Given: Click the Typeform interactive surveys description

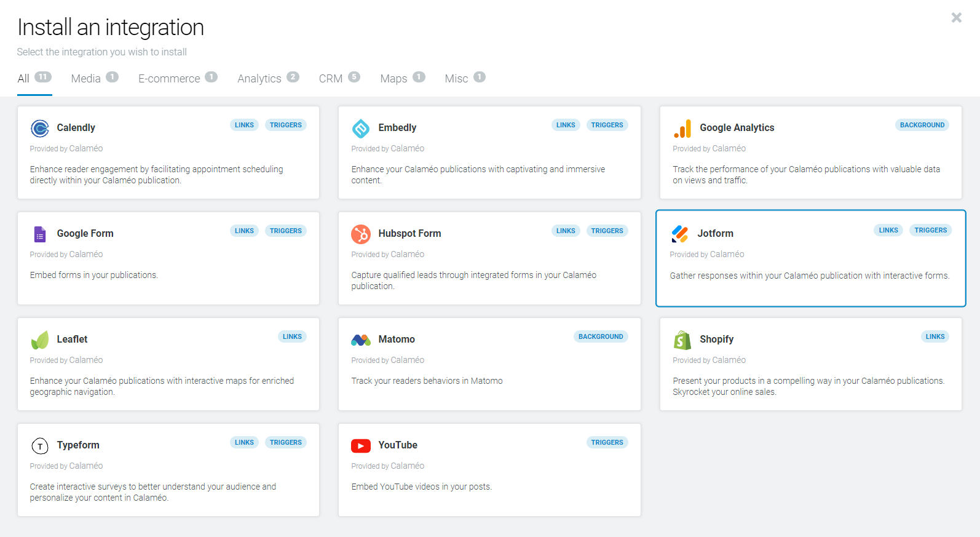Looking at the screenshot, I should 153,492.
